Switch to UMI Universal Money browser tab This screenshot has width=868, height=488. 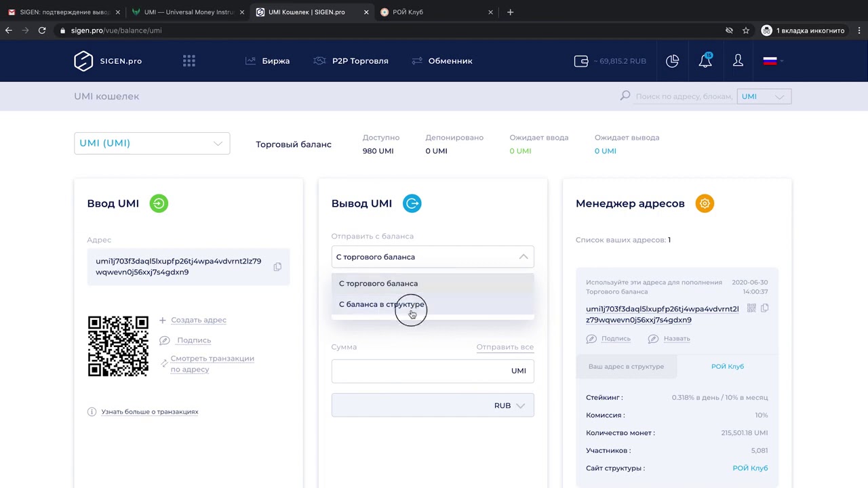[186, 12]
